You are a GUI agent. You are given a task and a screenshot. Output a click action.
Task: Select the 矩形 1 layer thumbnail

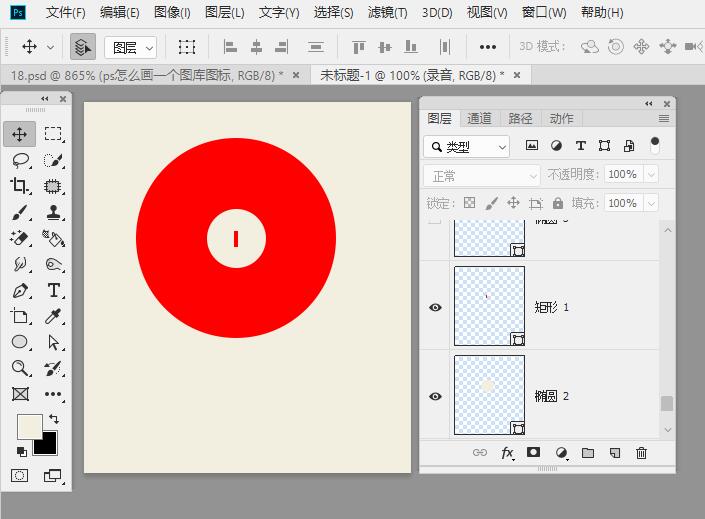489,306
